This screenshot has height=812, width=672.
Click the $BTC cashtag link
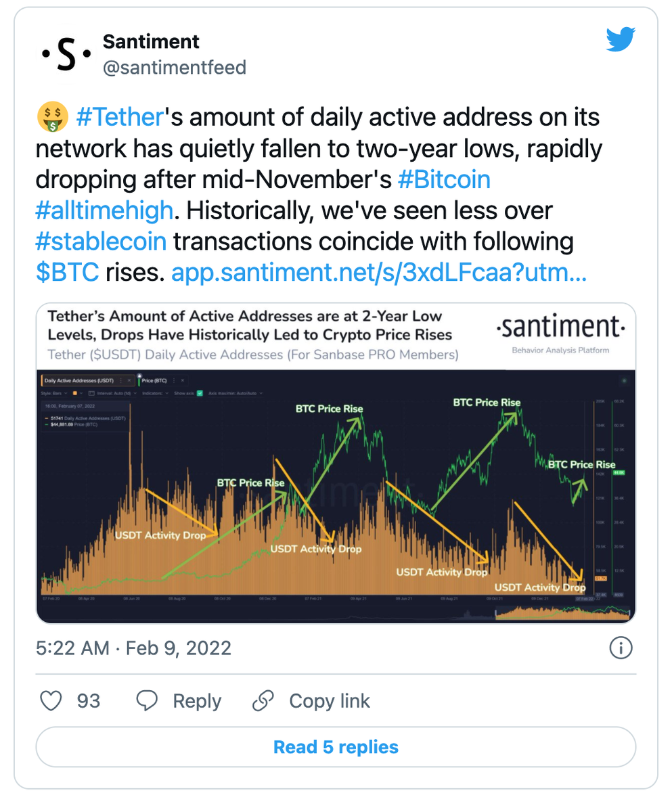point(66,273)
